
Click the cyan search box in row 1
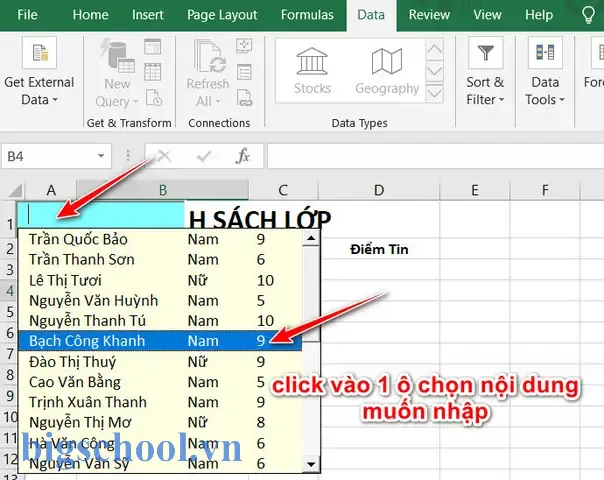(101, 214)
